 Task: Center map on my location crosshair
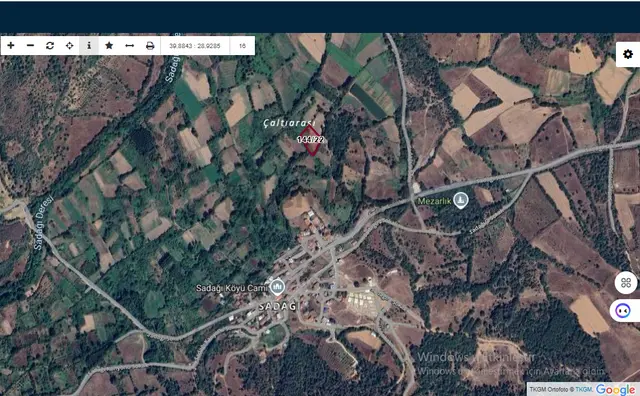tap(70, 45)
